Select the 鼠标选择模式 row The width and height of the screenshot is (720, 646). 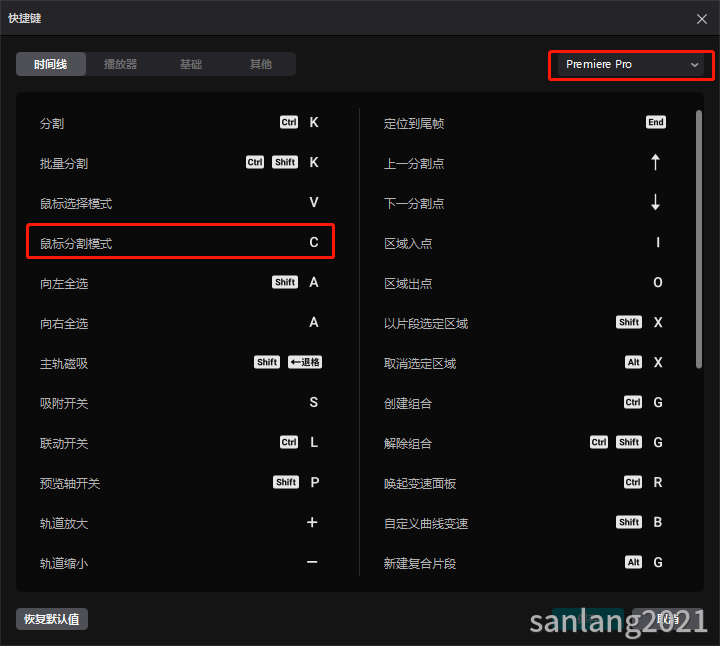(180, 202)
